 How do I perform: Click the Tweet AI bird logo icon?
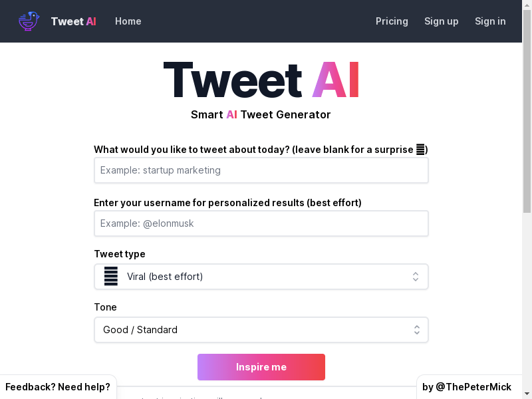29,21
